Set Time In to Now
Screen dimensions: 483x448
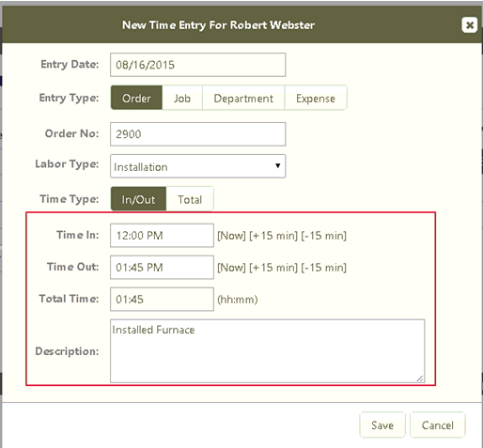(x=231, y=236)
